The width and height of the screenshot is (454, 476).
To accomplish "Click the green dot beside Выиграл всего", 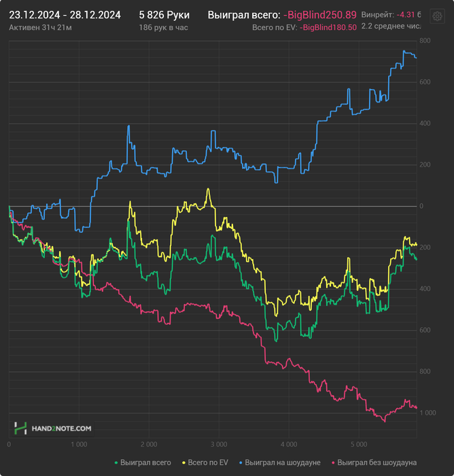I will point(116,462).
